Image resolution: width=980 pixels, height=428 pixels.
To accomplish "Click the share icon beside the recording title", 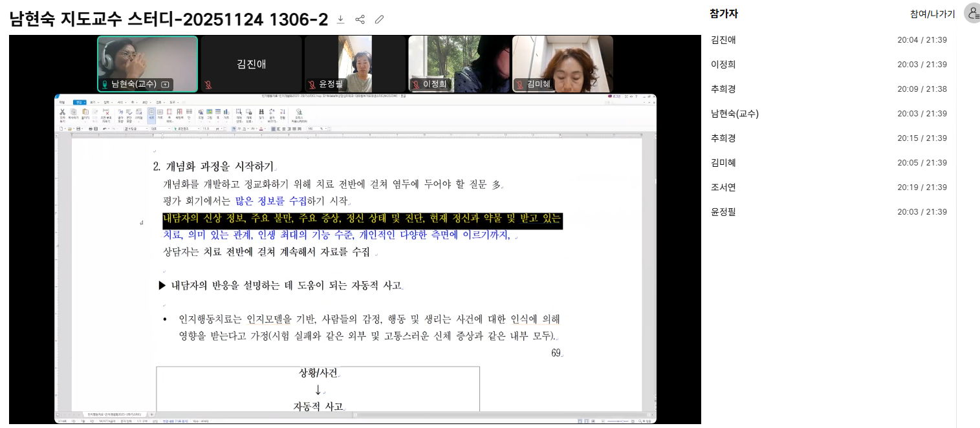I will [x=360, y=19].
